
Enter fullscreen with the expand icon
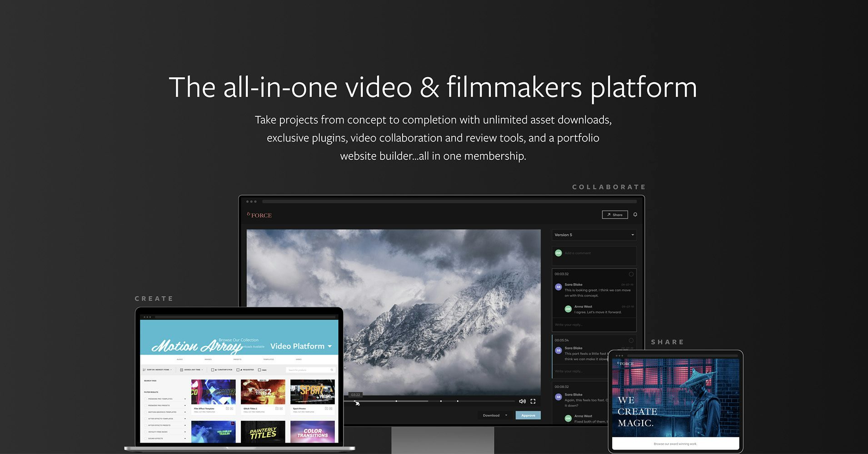coord(533,401)
